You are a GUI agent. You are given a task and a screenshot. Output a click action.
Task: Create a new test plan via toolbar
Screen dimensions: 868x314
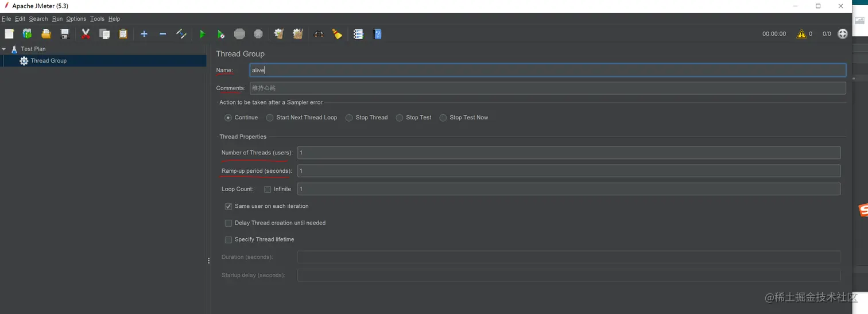point(9,34)
